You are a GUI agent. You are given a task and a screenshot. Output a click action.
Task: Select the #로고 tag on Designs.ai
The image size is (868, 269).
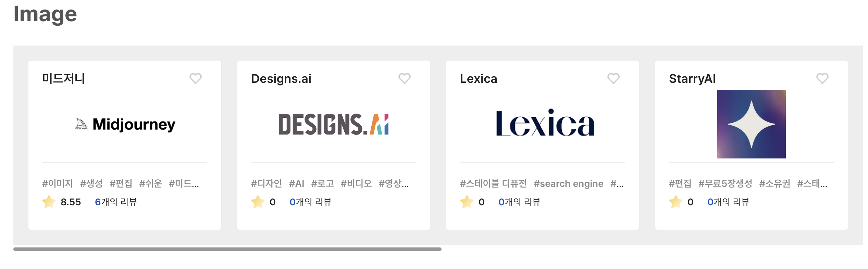coord(322,184)
